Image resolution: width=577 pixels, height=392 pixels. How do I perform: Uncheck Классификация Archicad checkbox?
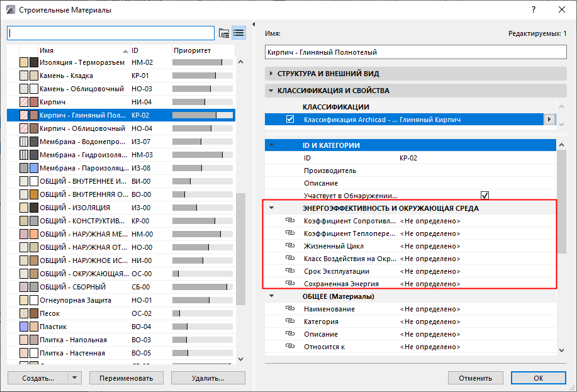[290, 120]
